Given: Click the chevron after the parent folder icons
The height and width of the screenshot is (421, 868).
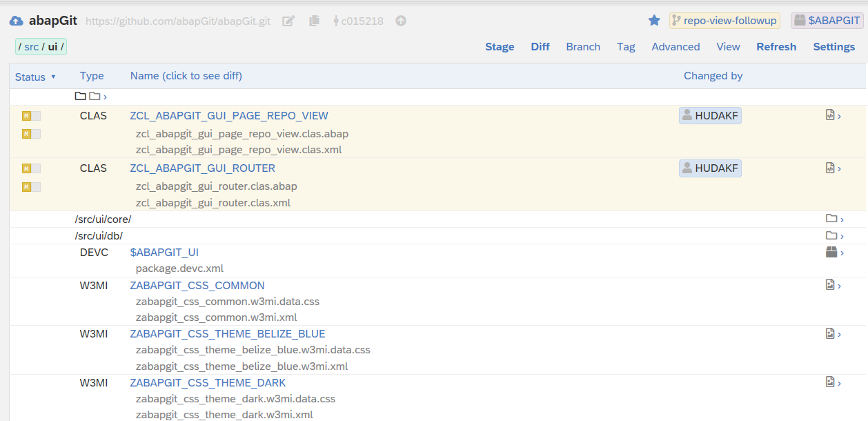Looking at the screenshot, I should coord(105,97).
